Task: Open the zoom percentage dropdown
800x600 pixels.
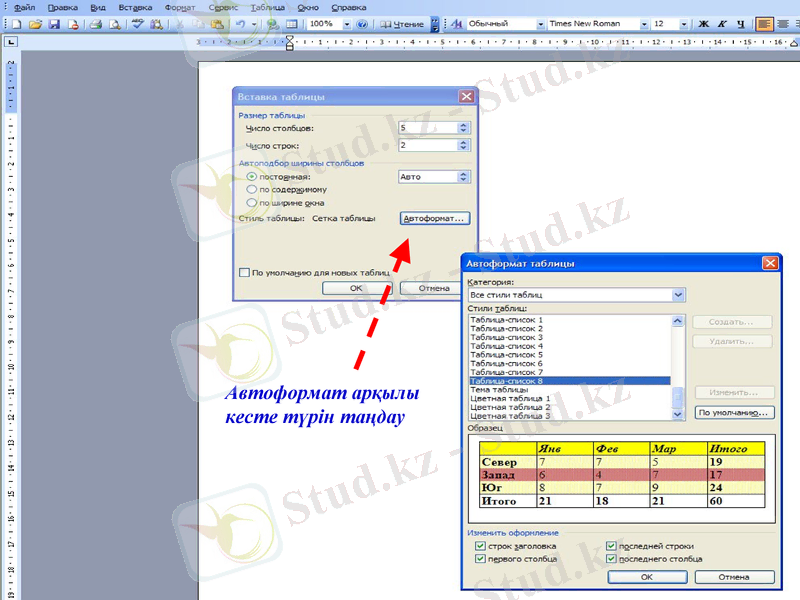Action: click(345, 24)
